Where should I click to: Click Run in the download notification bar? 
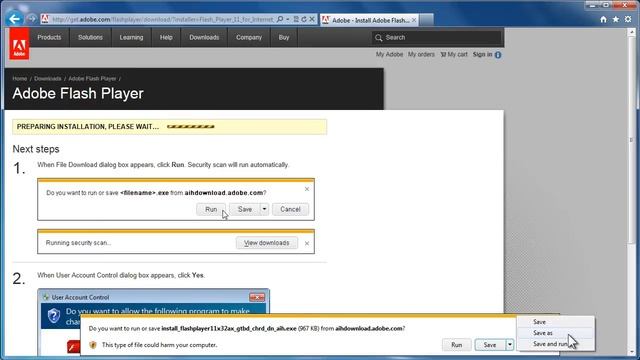tap(456, 345)
